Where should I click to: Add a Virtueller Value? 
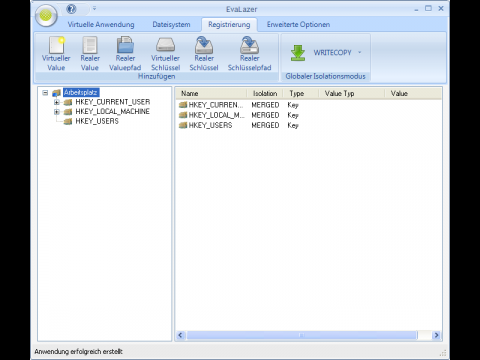(56, 54)
